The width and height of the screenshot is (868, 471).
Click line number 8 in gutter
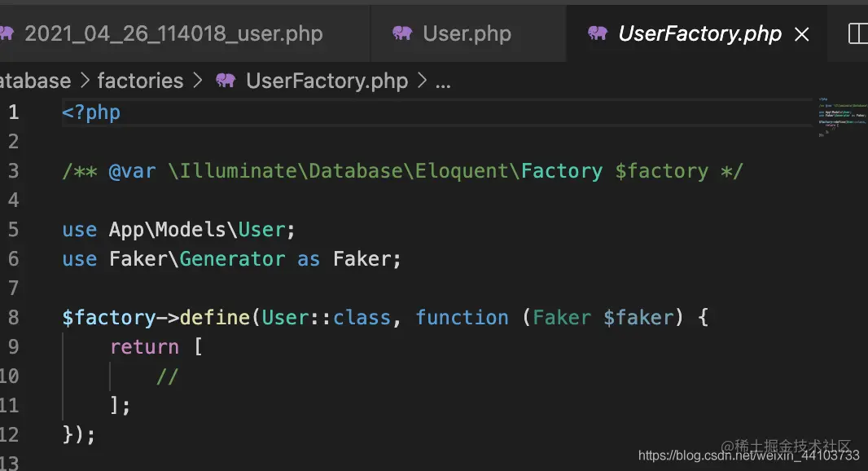pos(13,318)
